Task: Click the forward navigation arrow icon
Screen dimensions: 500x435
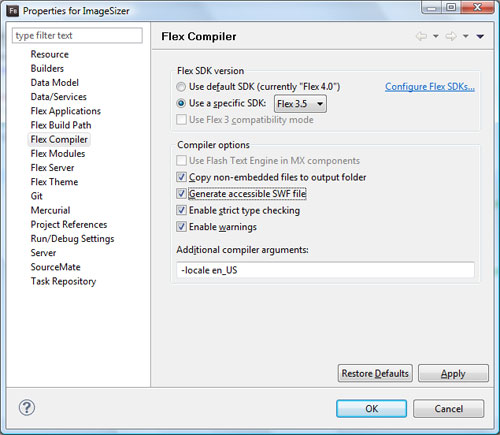Action: point(451,36)
